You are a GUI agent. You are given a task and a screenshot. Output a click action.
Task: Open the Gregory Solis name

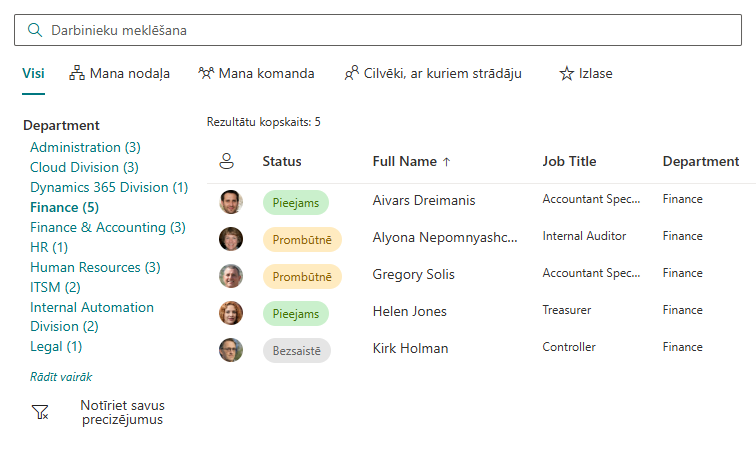coord(414,275)
